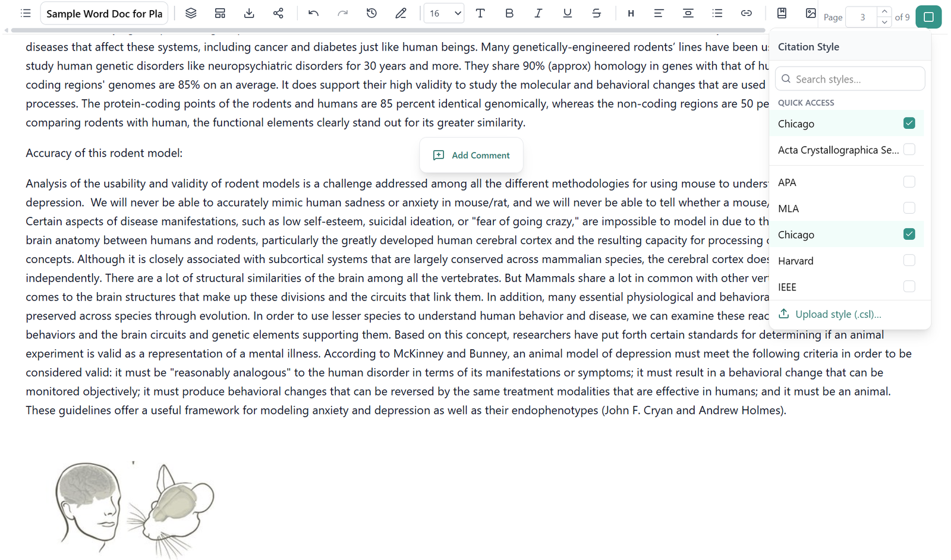Insert a hyperlink
This screenshot has height=560, width=951.
(747, 13)
